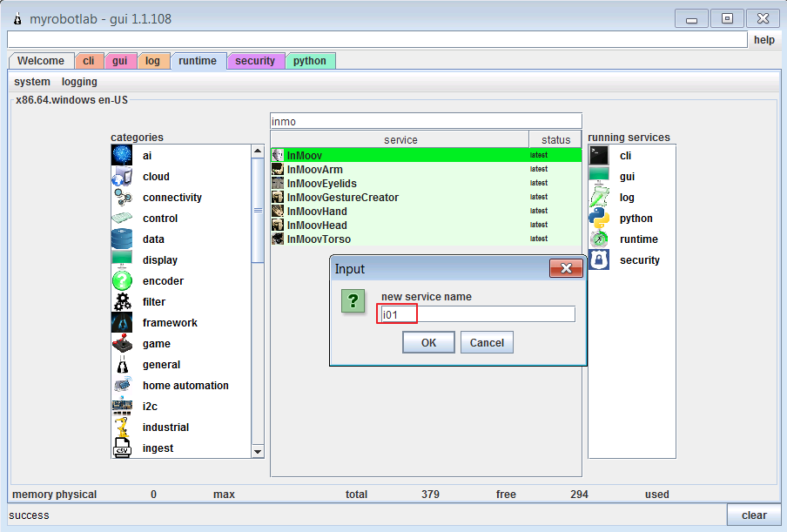
Task: Click the service column header
Action: pos(400,139)
